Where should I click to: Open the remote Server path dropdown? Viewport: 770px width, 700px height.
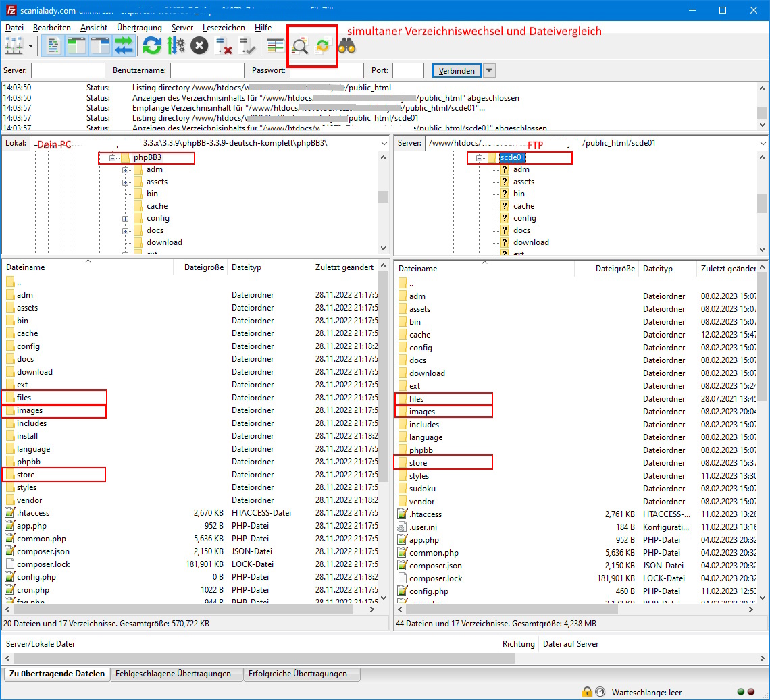[763, 143]
